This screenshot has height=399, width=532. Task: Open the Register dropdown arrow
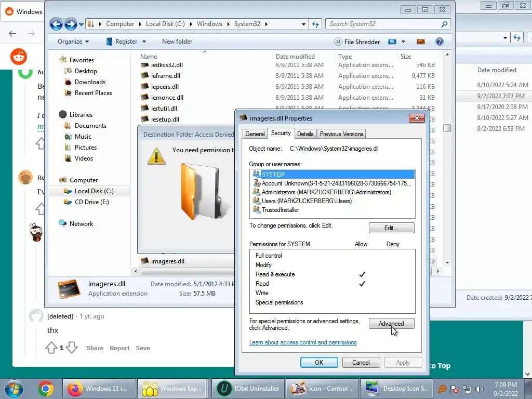[144, 42]
